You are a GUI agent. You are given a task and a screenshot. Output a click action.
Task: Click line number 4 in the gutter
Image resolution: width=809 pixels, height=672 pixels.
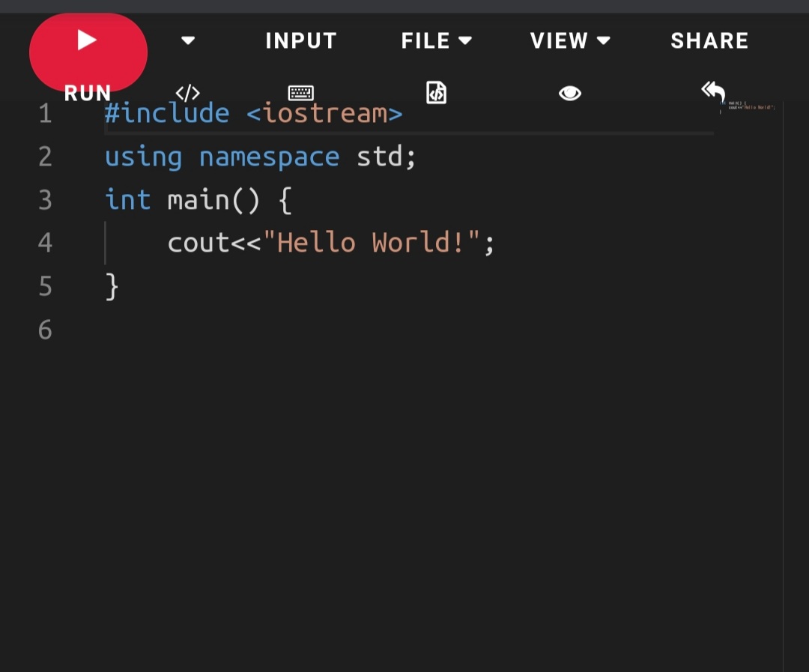[45, 243]
